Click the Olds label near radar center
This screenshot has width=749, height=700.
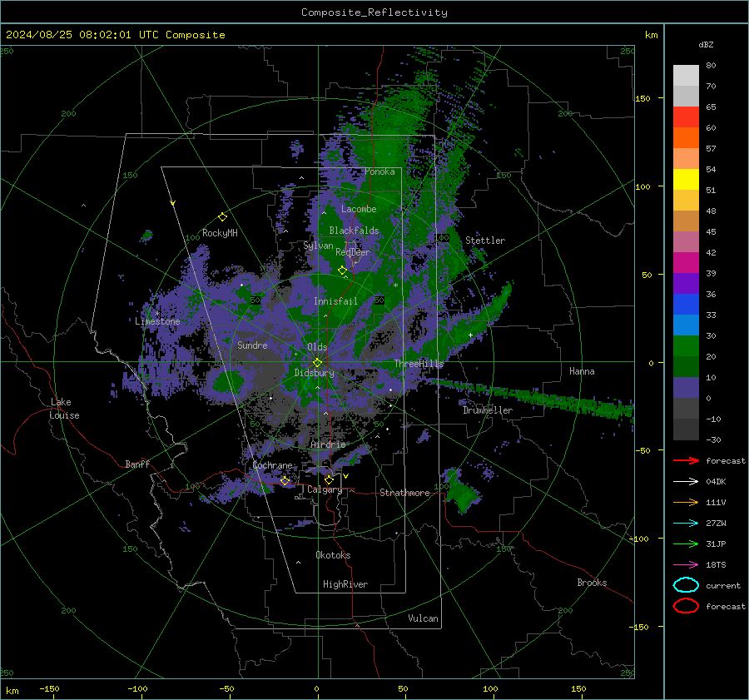(x=317, y=347)
